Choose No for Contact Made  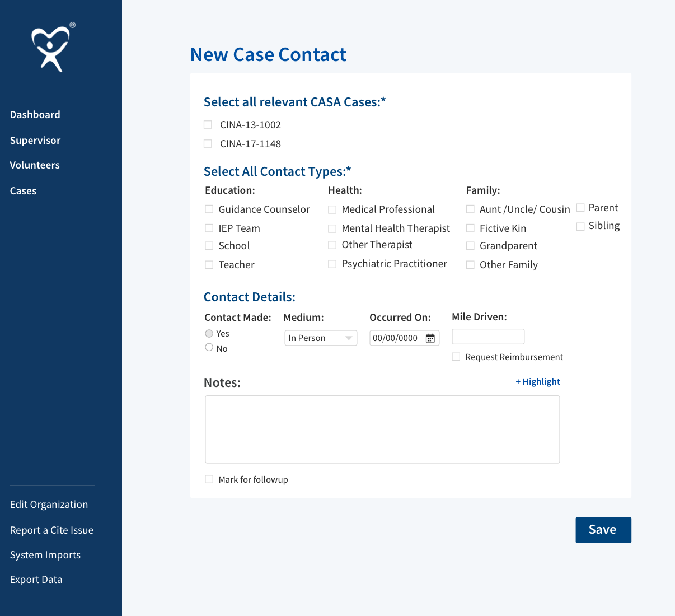pos(209,348)
